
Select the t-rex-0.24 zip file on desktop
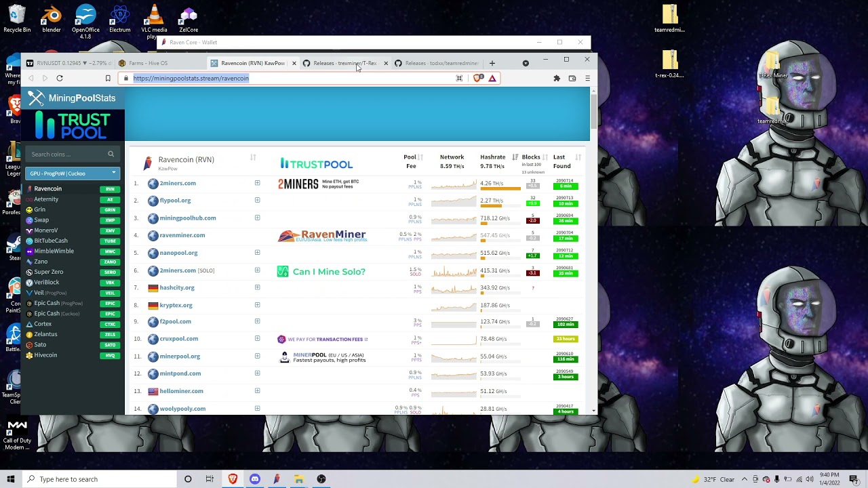tap(669, 64)
